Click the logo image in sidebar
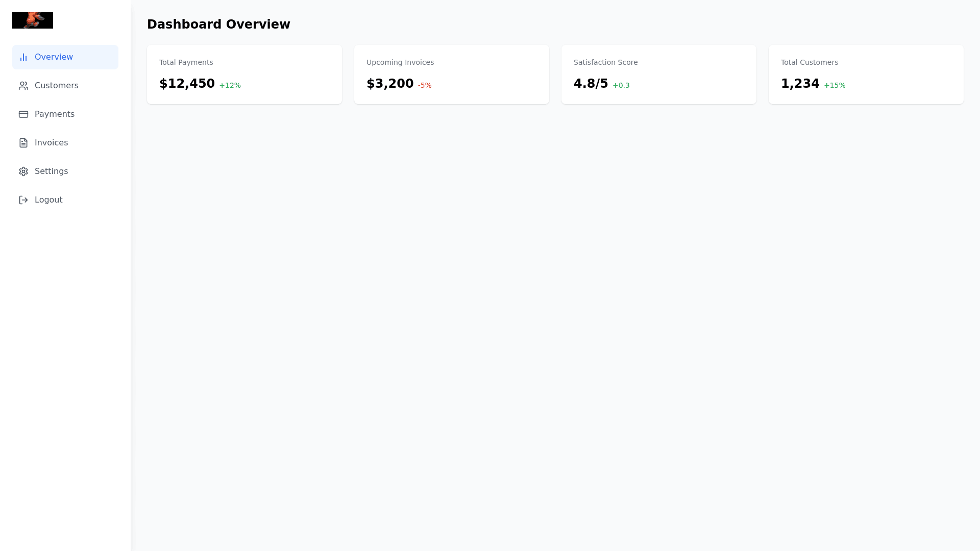The width and height of the screenshot is (980, 551). (33, 20)
